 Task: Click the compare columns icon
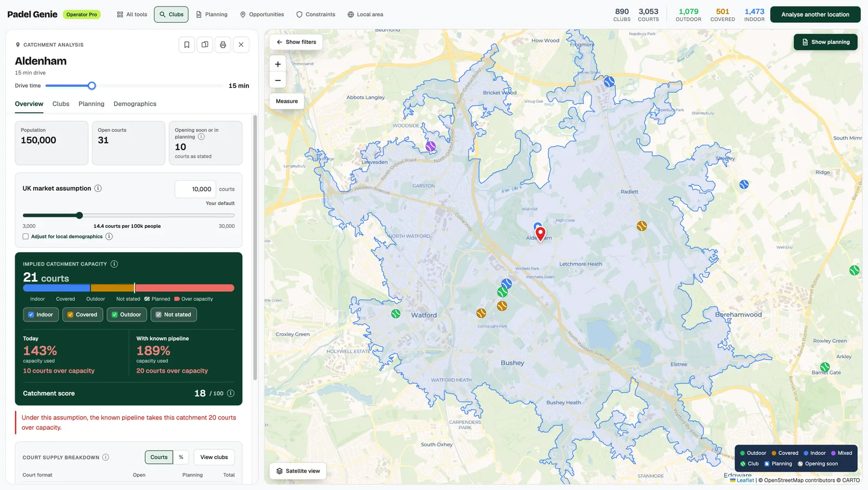tap(205, 44)
